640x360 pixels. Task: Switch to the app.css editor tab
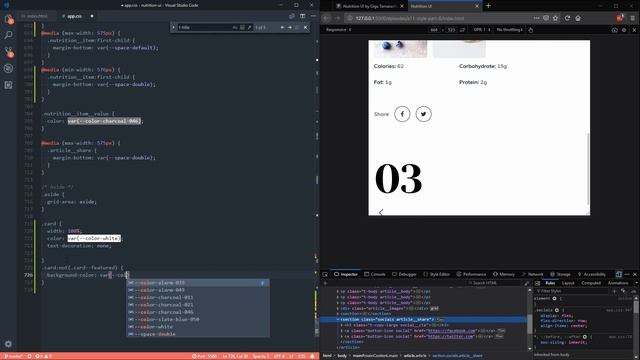click(77, 16)
